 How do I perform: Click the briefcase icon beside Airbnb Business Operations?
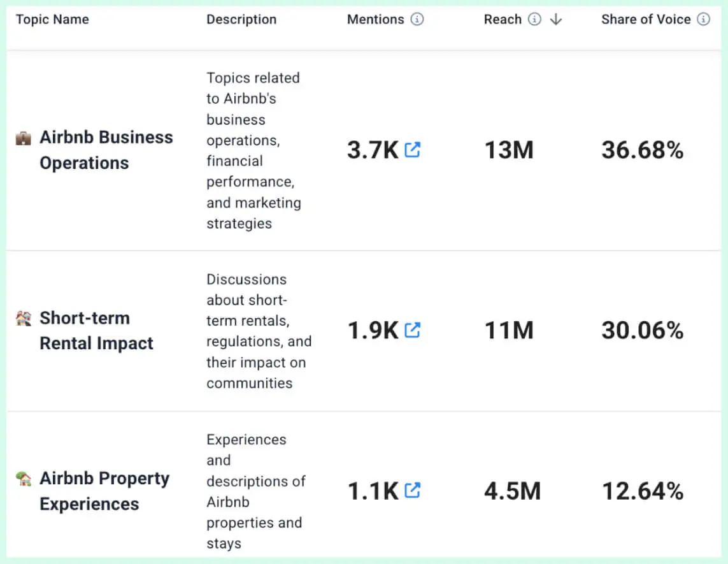point(23,137)
